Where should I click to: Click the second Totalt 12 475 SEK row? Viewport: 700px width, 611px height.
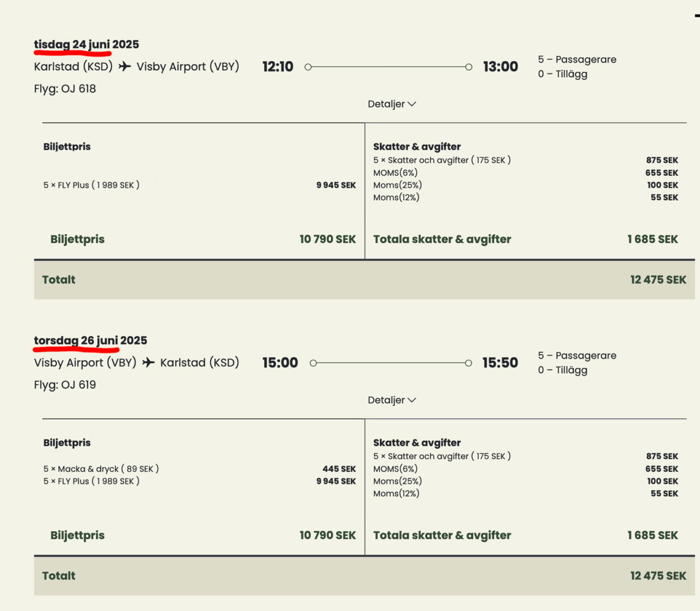(x=364, y=575)
